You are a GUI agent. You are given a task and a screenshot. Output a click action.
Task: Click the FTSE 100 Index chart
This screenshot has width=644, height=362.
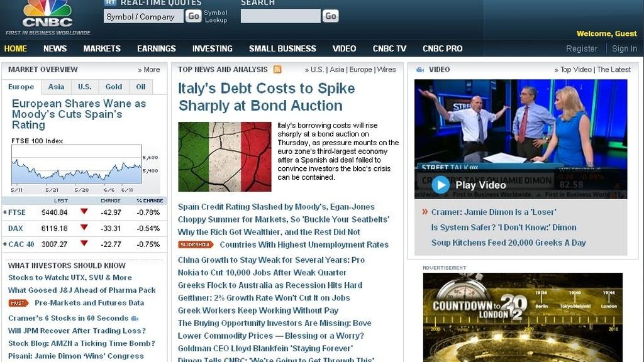pyautogui.click(x=76, y=164)
